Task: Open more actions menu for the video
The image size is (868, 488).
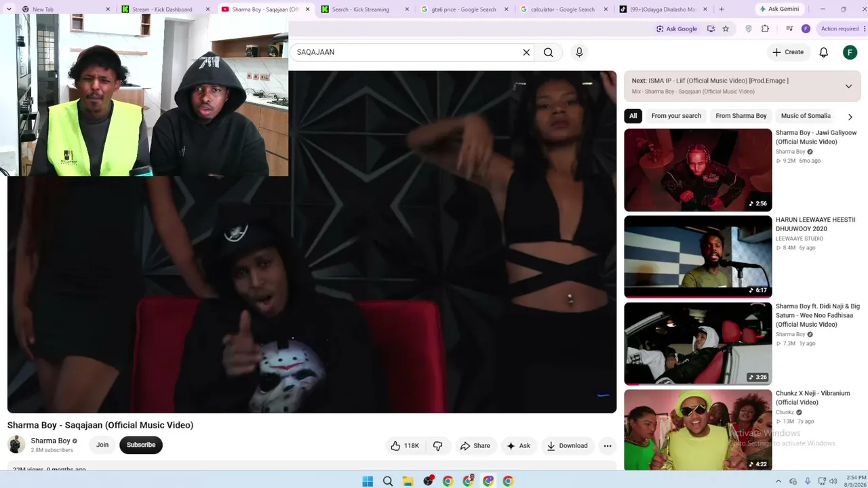Action: point(608,445)
